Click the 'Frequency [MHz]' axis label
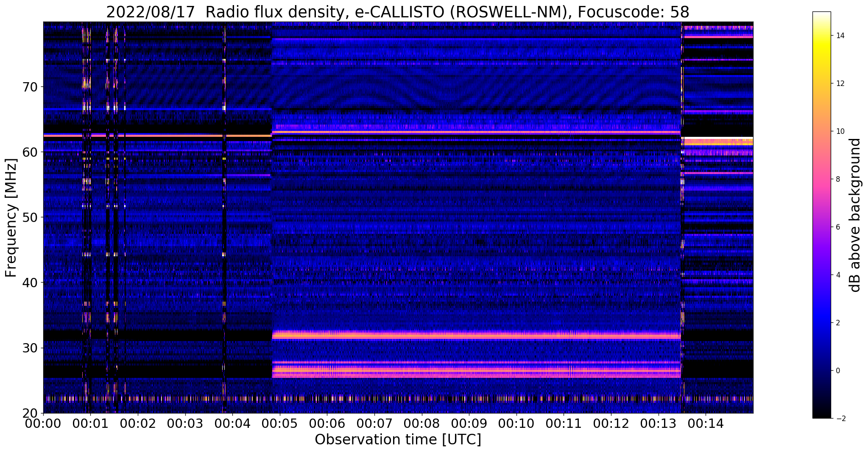The width and height of the screenshot is (868, 452). click(x=11, y=218)
